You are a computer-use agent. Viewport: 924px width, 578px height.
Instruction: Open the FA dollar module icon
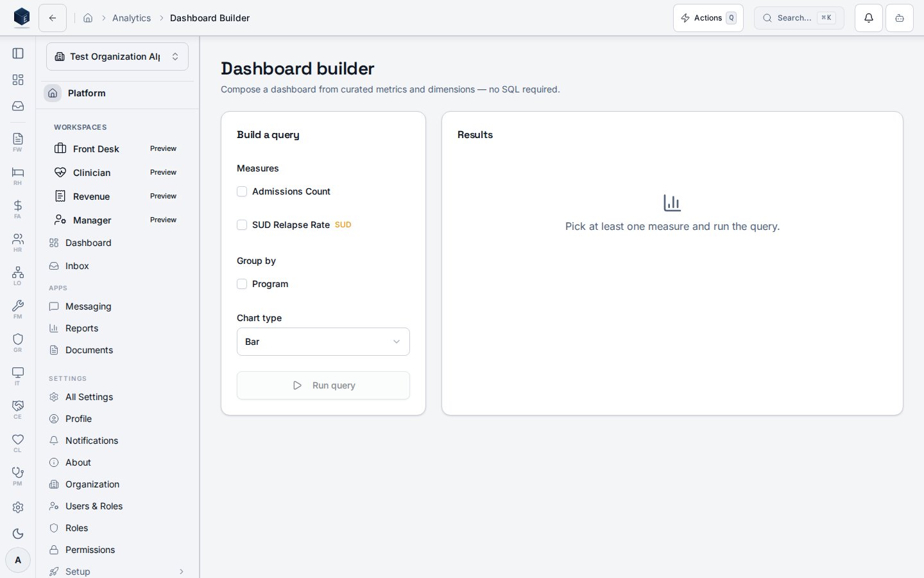[x=18, y=209]
